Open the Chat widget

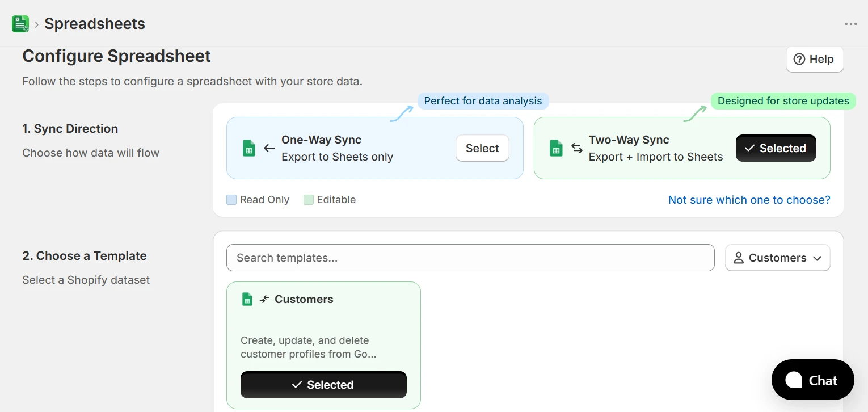click(812, 380)
